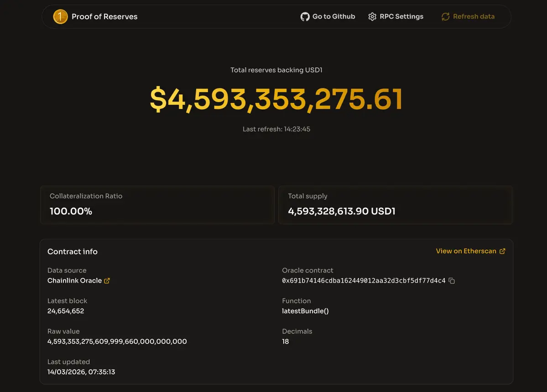Click external link icon next to View on Etherscan

coord(502,251)
